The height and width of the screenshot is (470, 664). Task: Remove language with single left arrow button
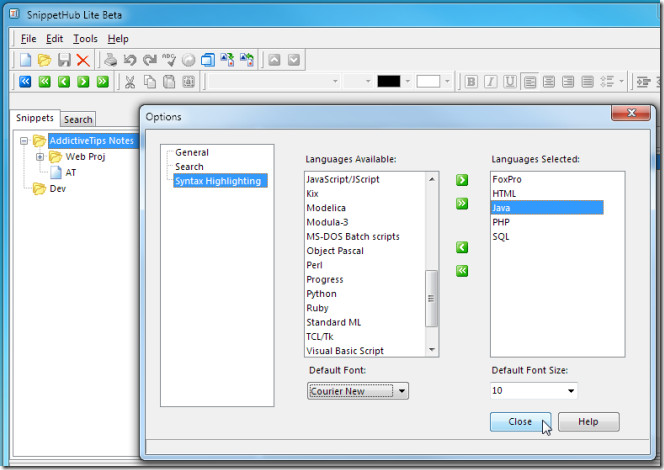point(462,247)
